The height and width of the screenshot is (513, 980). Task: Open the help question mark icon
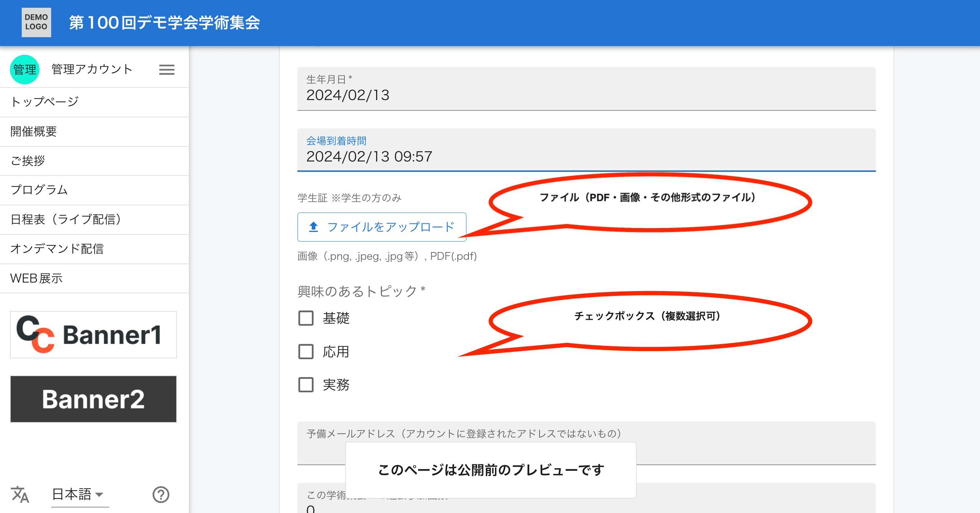click(x=161, y=494)
